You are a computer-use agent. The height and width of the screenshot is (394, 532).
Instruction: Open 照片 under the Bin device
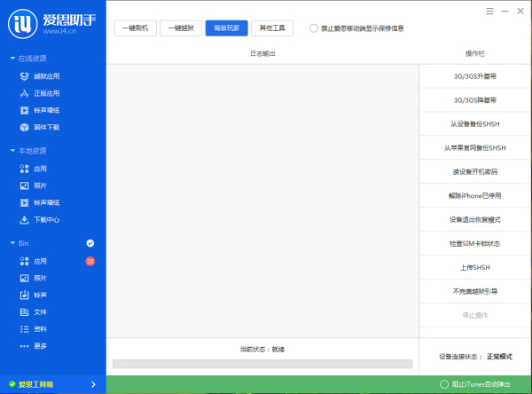[x=40, y=278]
